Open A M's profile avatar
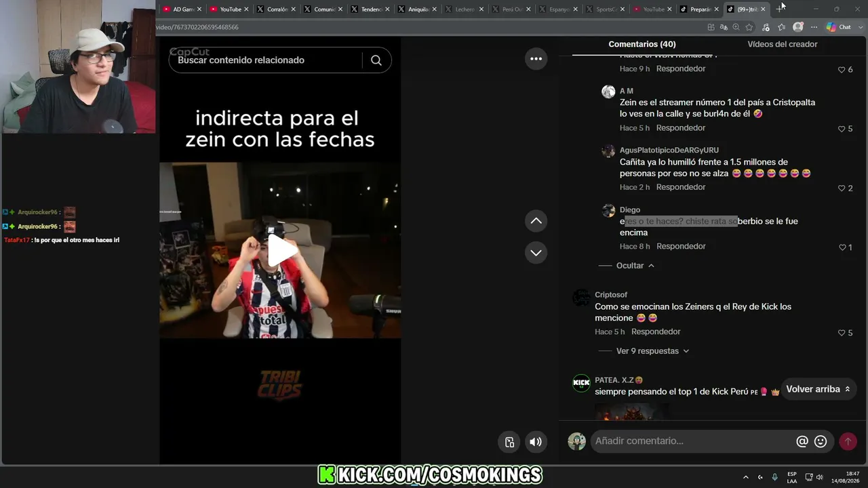Image resolution: width=868 pixels, height=488 pixels. tap(608, 91)
